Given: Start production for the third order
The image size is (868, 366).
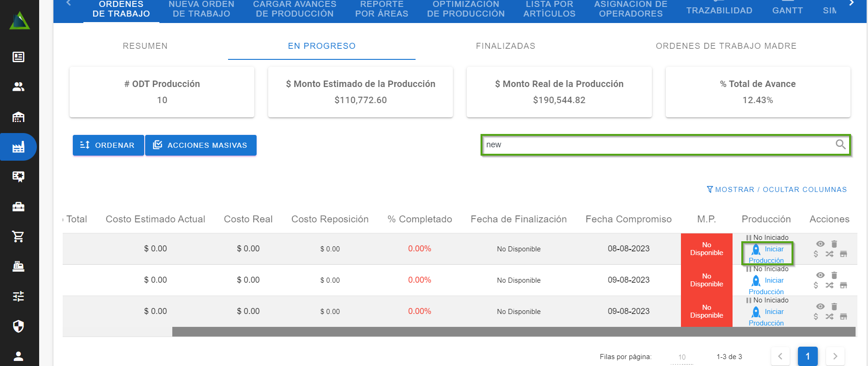Looking at the screenshot, I should (767, 317).
